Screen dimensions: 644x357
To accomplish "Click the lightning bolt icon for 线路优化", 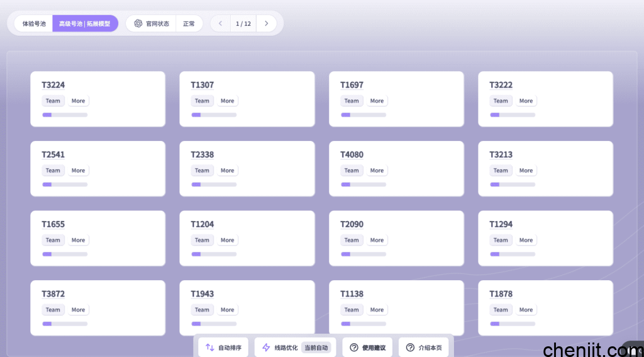I will [266, 348].
